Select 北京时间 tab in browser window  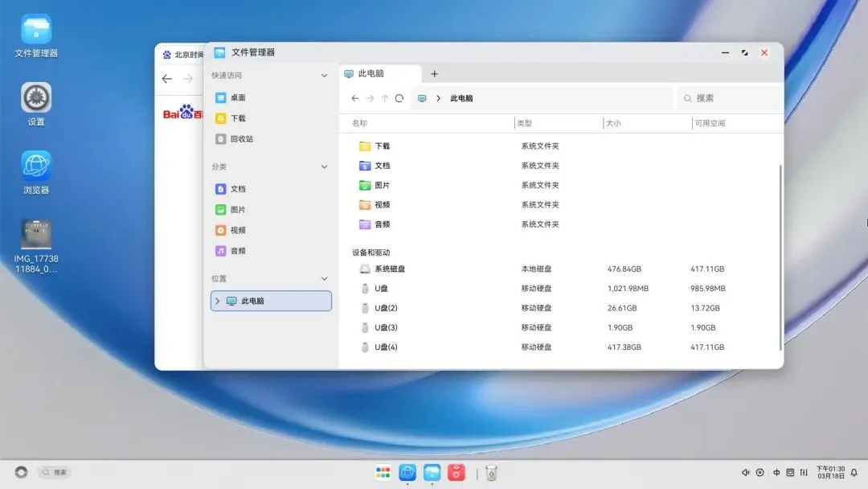pyautogui.click(x=182, y=54)
